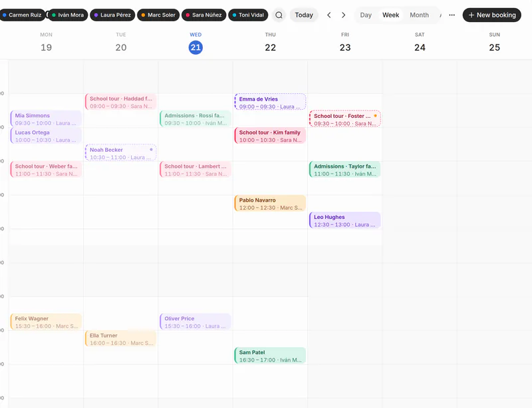
Task: Open the Oliver Price 15:30 booking
Action: tap(196, 322)
